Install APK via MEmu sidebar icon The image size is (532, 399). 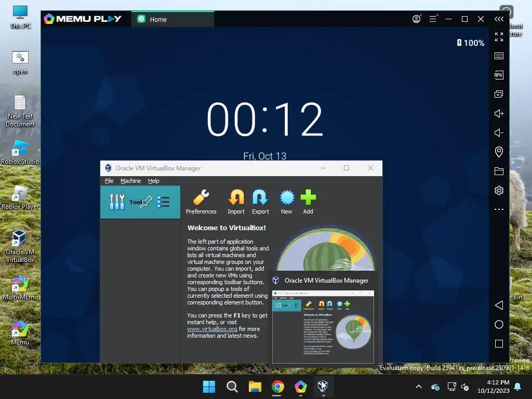click(499, 75)
